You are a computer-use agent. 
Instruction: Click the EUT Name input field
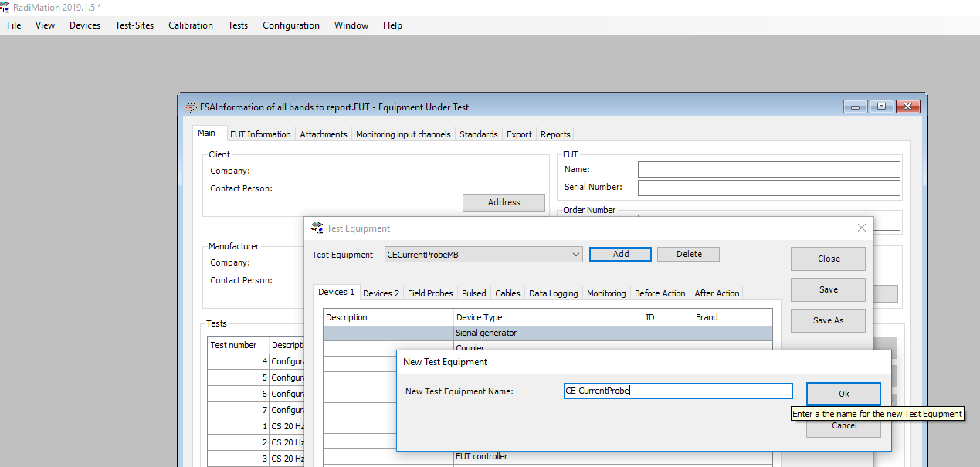(x=768, y=169)
